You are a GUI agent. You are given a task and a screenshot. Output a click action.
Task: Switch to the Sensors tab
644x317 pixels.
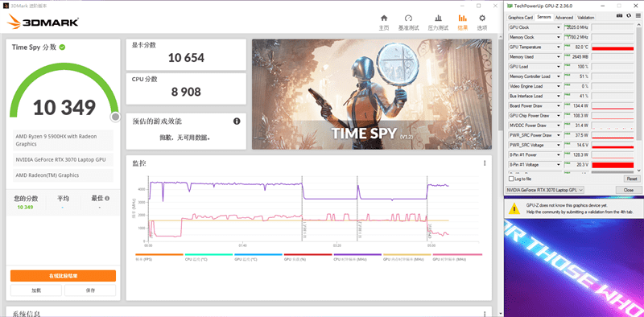pyautogui.click(x=544, y=17)
